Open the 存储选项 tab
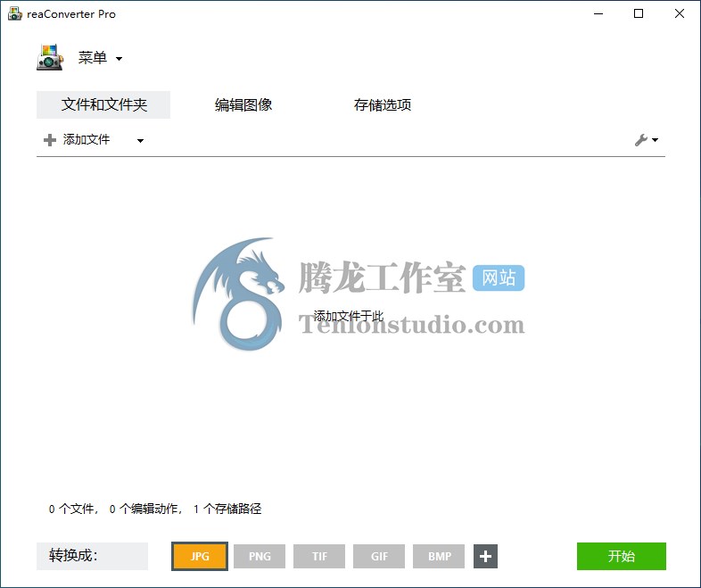Image resolution: width=701 pixels, height=588 pixels. [x=383, y=104]
